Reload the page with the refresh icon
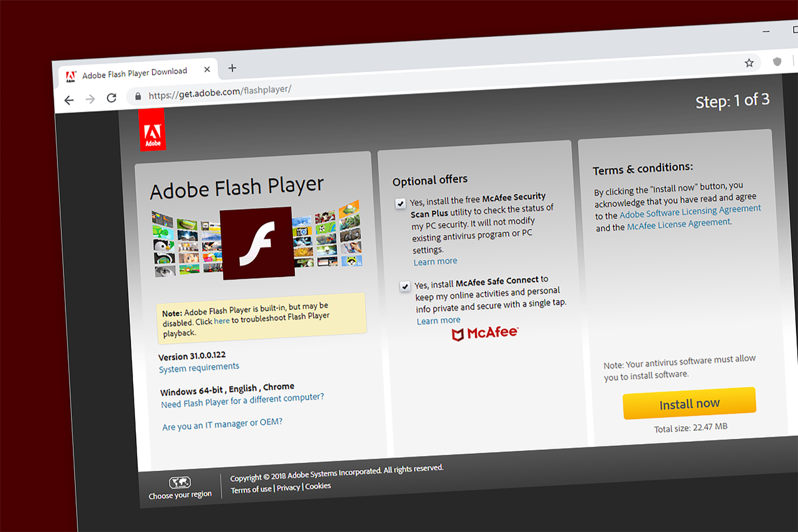This screenshot has height=532, width=798. (112, 98)
